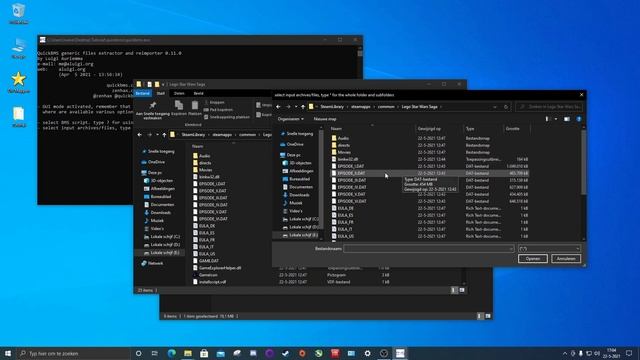Image resolution: width=640 pixels, height=360 pixels.
Task: Open the Windows Start menu
Action: tap(8, 353)
